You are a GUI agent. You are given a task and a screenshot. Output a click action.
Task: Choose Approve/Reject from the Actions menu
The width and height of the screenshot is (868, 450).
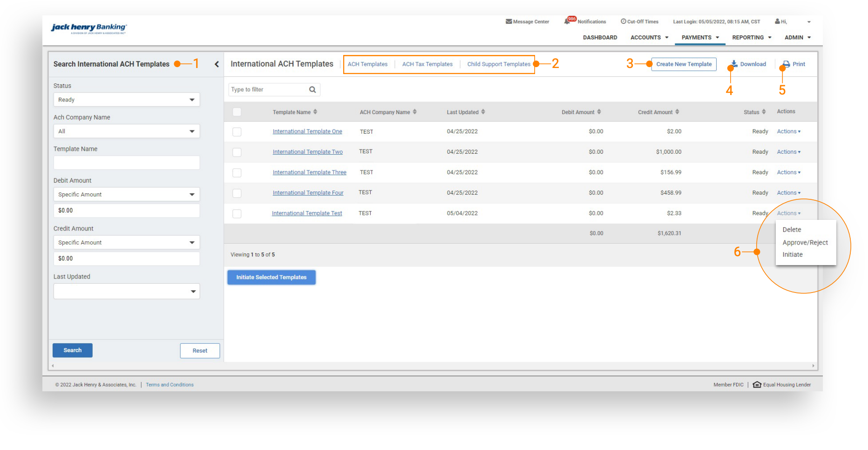[805, 243]
